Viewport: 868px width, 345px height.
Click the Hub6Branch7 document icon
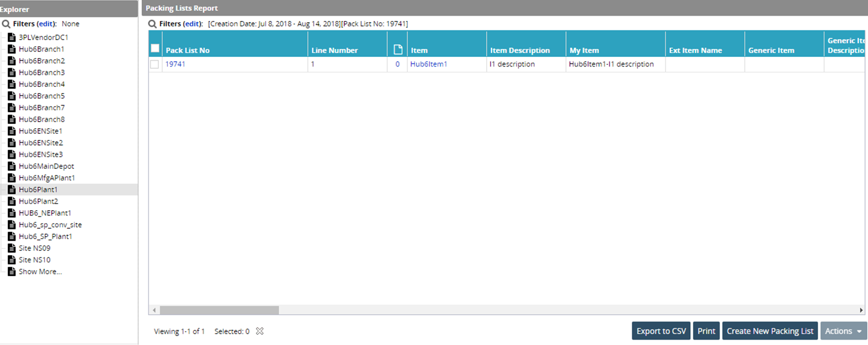(11, 108)
